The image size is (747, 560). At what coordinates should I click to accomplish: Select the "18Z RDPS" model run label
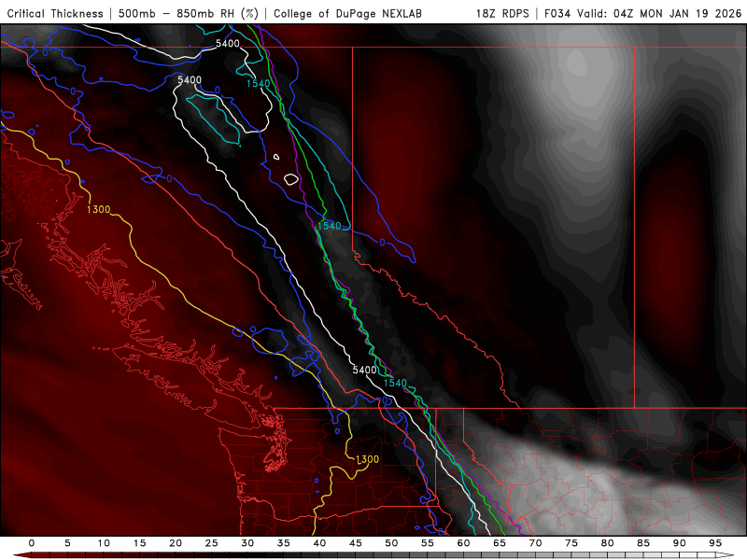coord(502,14)
